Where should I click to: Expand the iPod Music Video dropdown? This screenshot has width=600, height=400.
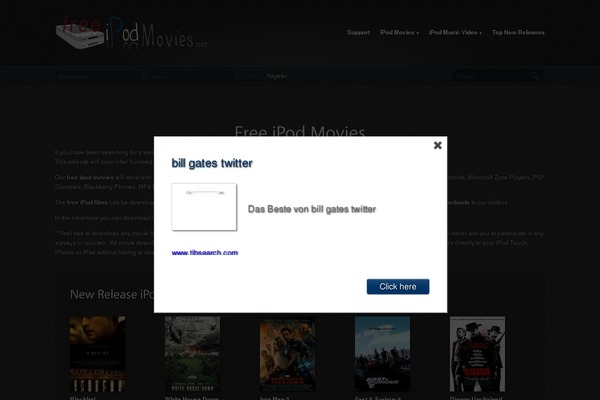point(455,33)
